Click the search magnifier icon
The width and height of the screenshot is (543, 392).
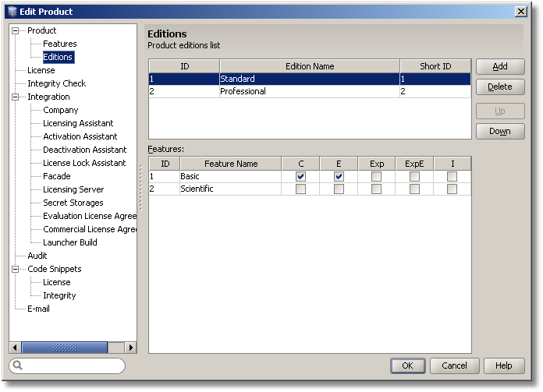pyautogui.click(x=18, y=366)
